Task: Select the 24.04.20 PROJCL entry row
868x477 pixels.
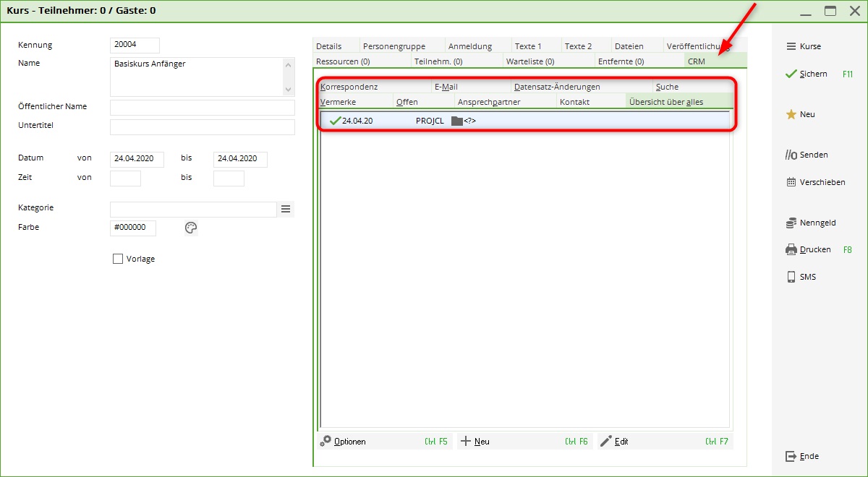Action: pyautogui.click(x=524, y=121)
